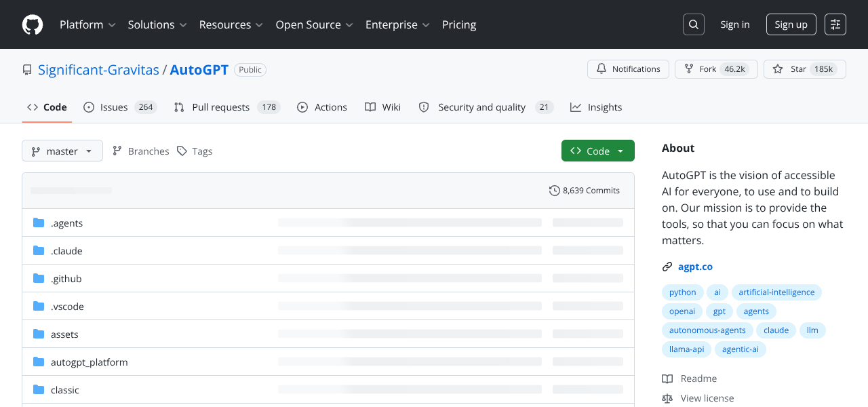Fork the repository
Image resolution: width=868 pixels, height=407 pixels.
[716, 69]
